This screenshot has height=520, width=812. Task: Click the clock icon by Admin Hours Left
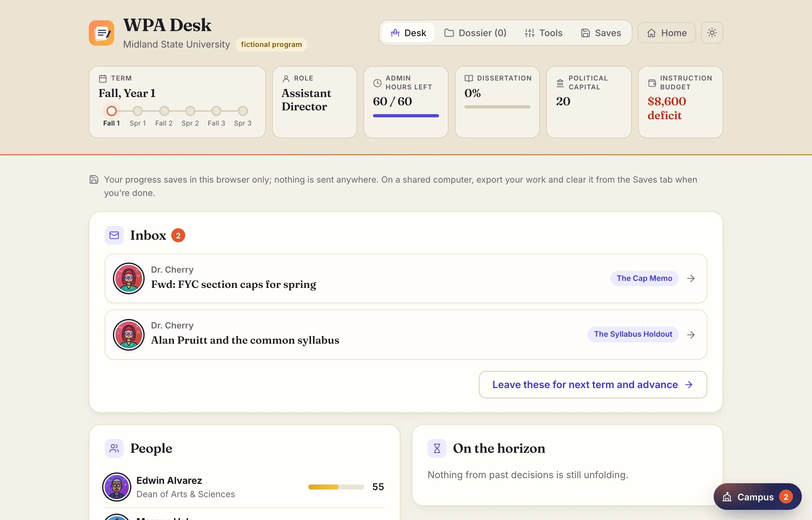377,83
